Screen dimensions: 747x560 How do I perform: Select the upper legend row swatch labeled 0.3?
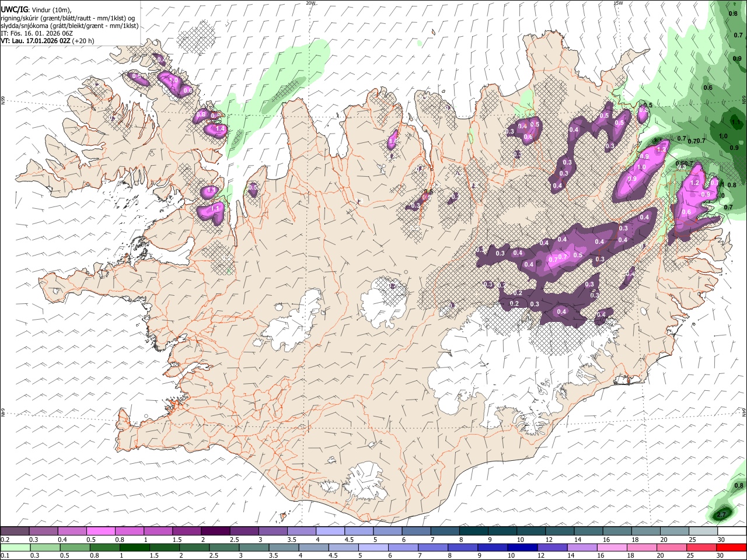click(44, 531)
